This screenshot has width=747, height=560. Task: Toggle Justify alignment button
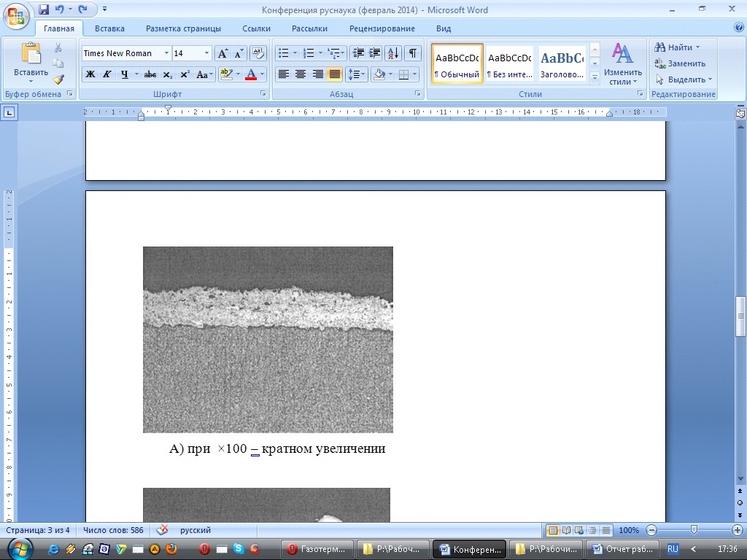(334, 74)
